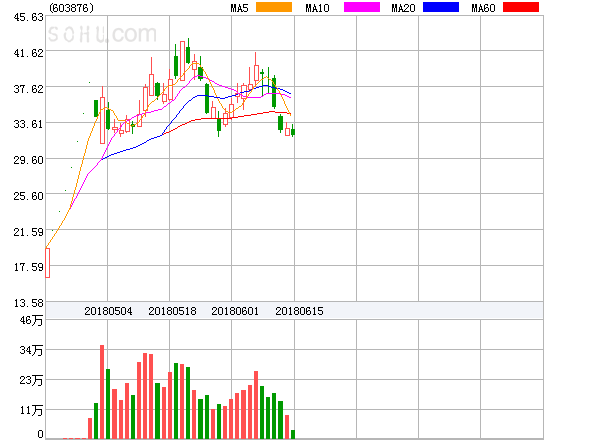Click the MA10 legend label
This screenshot has width=600, height=440.
point(317,8)
